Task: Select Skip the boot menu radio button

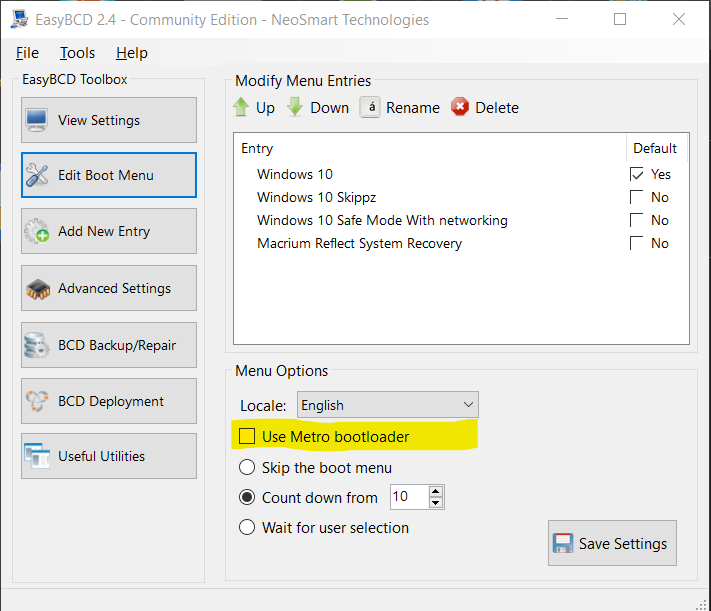Action: pyautogui.click(x=247, y=467)
